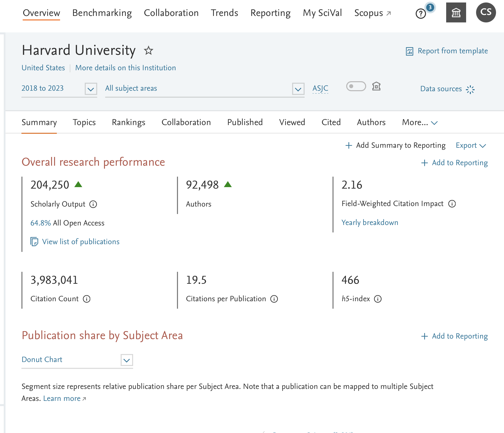Image resolution: width=504 pixels, height=433 pixels.
Task: Expand the More... tab menu
Action: click(420, 122)
